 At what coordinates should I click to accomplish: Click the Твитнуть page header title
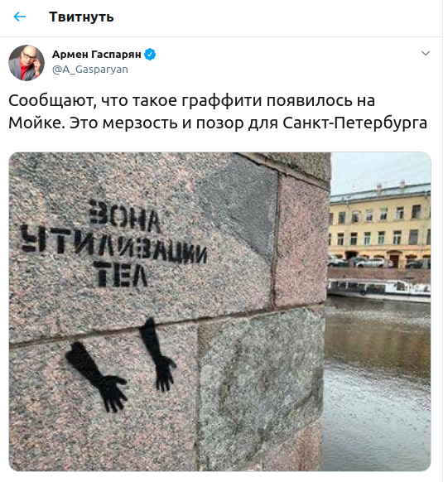tap(81, 17)
